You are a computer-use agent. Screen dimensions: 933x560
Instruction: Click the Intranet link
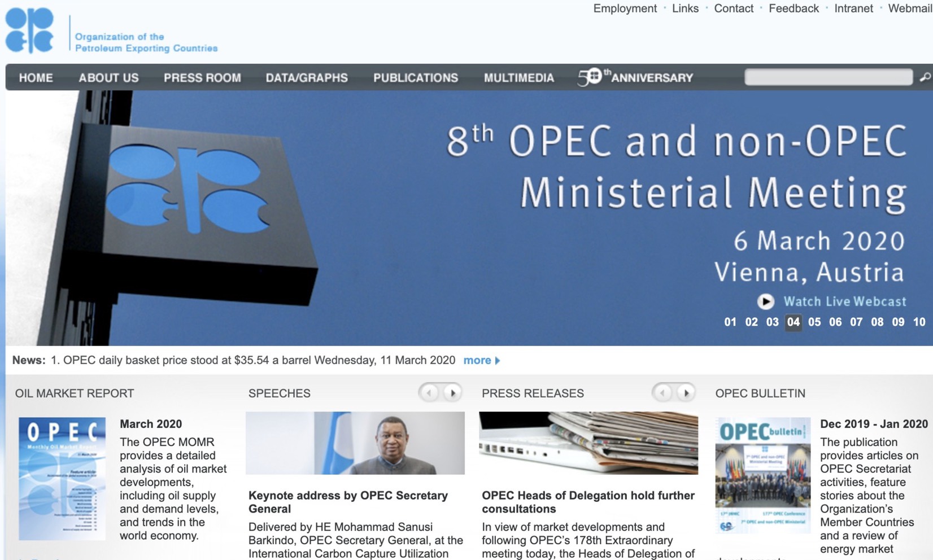pyautogui.click(x=853, y=8)
